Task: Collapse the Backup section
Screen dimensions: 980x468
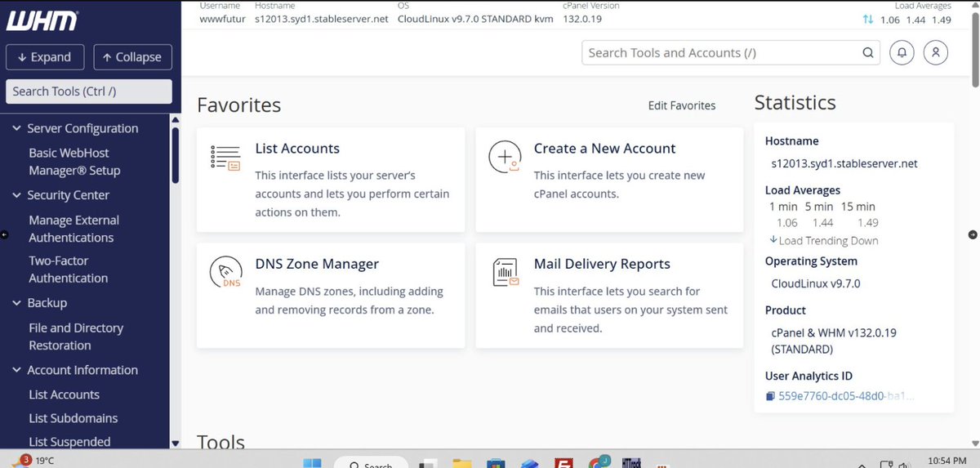Action: pos(18,303)
